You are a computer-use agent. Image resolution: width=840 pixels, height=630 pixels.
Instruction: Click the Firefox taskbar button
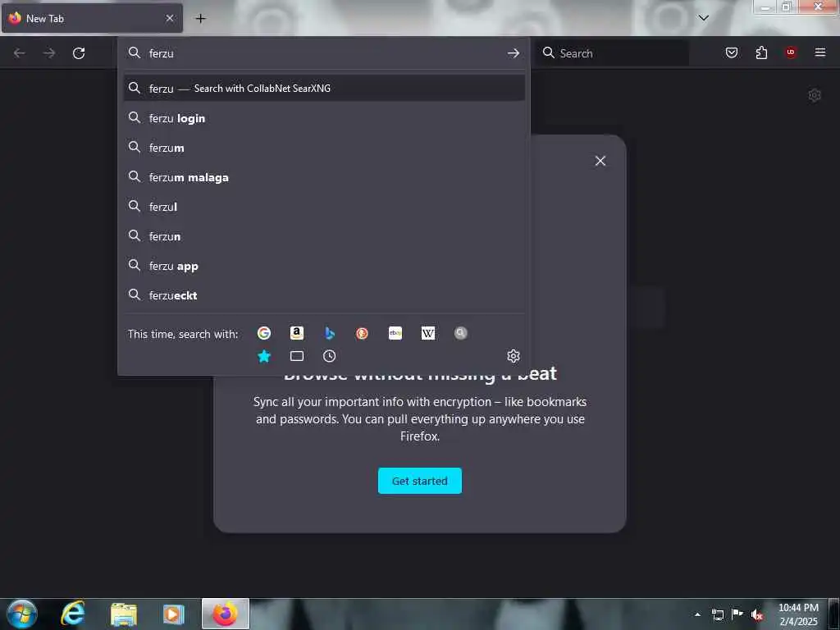[x=226, y=614]
